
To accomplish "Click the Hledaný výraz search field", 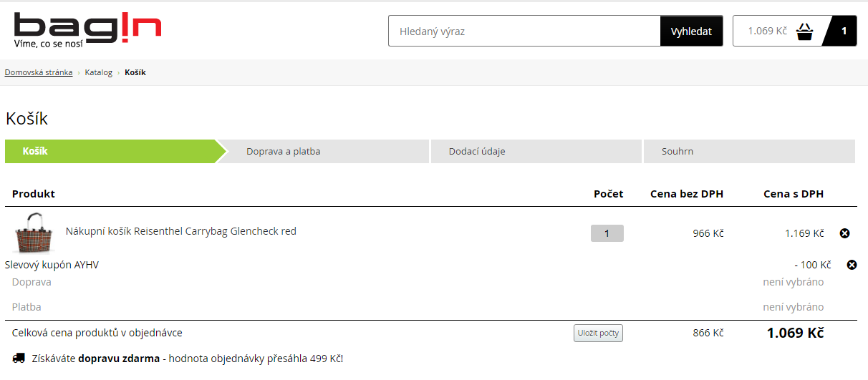I will [x=524, y=31].
